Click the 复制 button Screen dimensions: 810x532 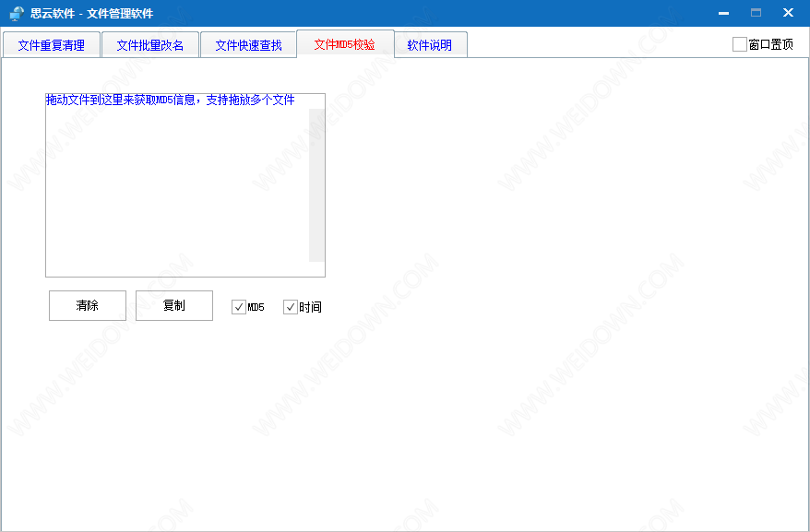pyautogui.click(x=174, y=305)
